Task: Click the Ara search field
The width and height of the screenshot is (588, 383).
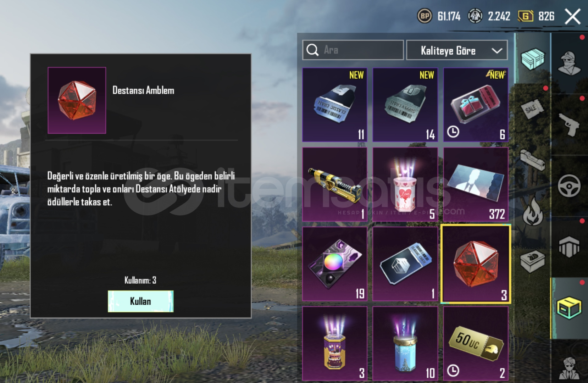Action: [x=353, y=50]
